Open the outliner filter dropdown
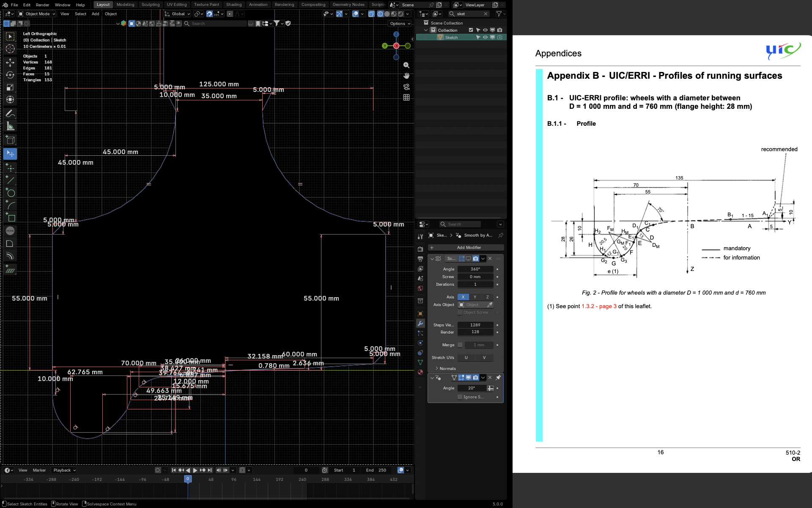 (x=501, y=14)
